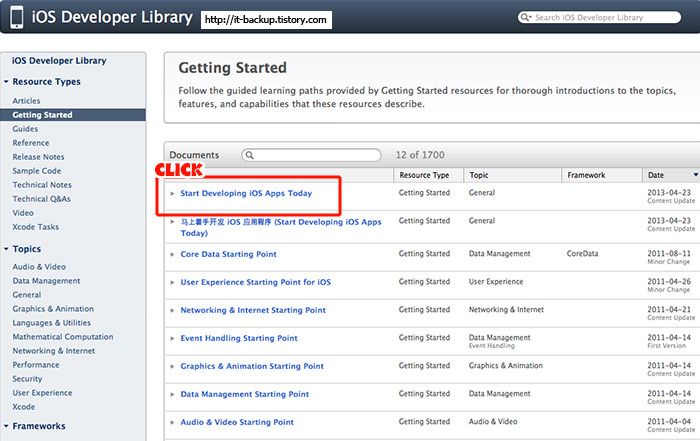700x441 pixels.
Task: Expand Start Developing iOS Apps Today row
Action: point(172,193)
